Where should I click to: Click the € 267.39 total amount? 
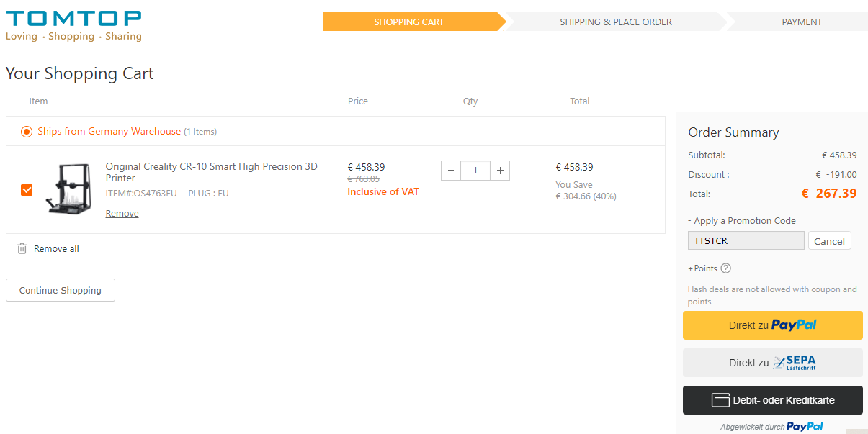829,194
